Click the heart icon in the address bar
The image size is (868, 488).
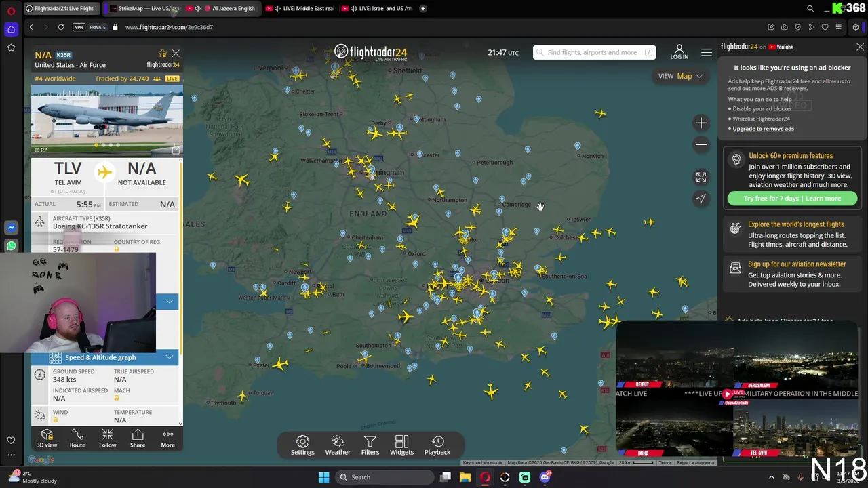825,27
